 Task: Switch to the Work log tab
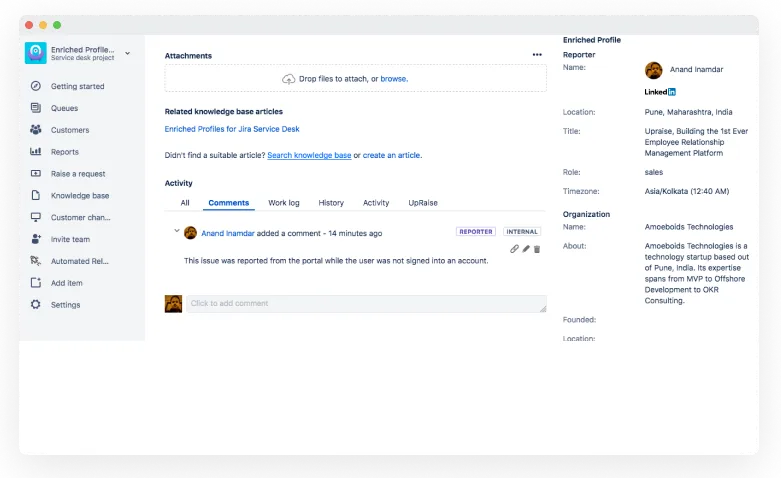click(x=283, y=203)
